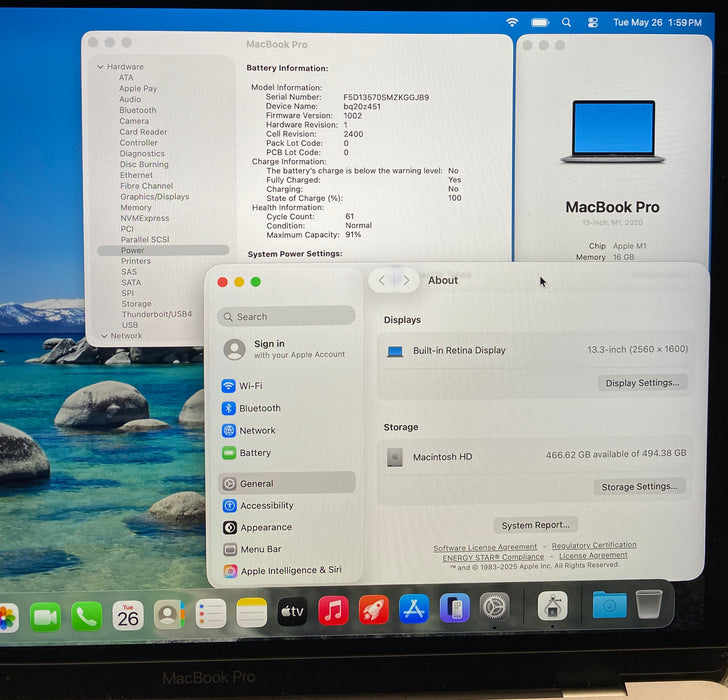Launch the Apple TV app from Dock
Viewport: 728px width, 700px height.
(x=292, y=612)
